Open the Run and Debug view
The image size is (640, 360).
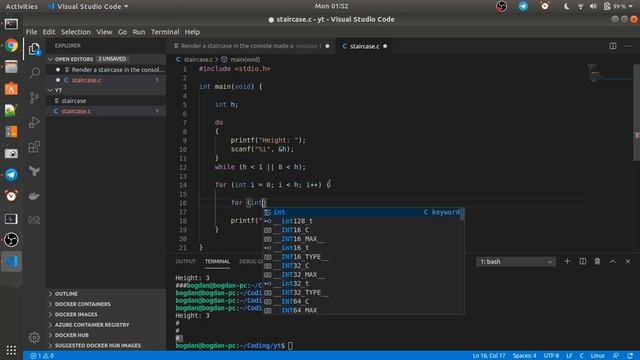tap(34, 122)
